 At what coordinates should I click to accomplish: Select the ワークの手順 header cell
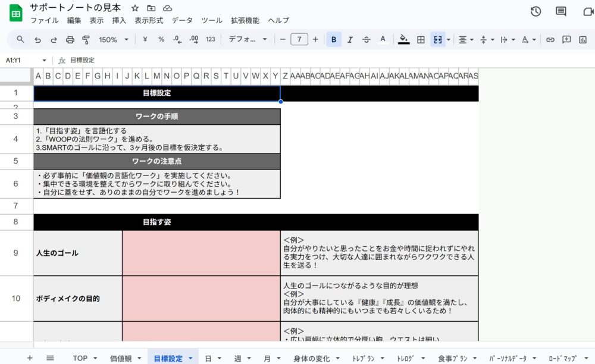click(156, 117)
